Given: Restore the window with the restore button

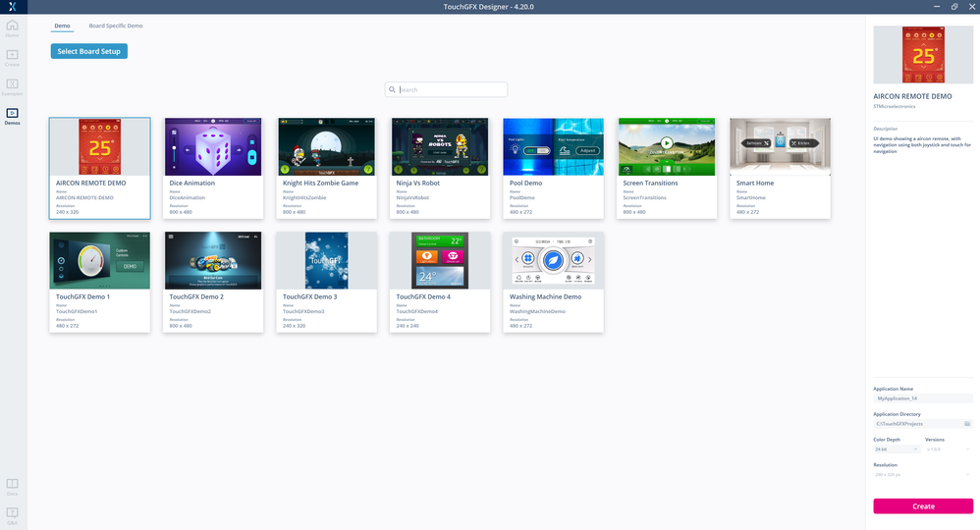Looking at the screenshot, I should pyautogui.click(x=954, y=7).
